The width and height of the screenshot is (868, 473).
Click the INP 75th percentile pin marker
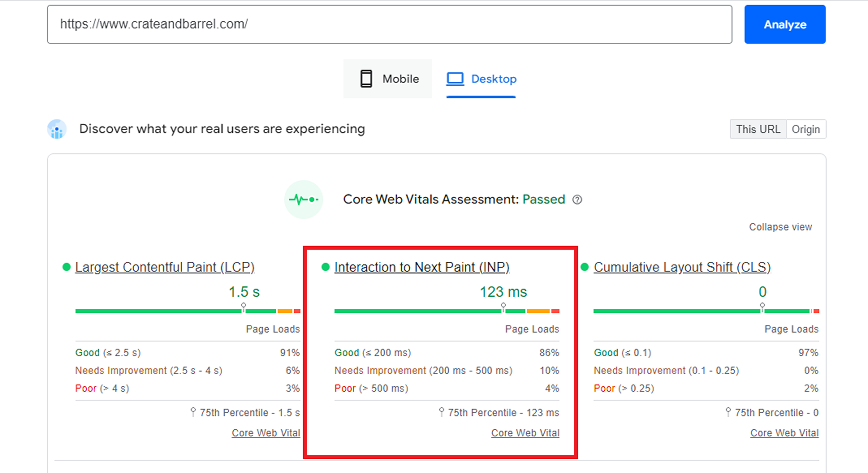503,307
